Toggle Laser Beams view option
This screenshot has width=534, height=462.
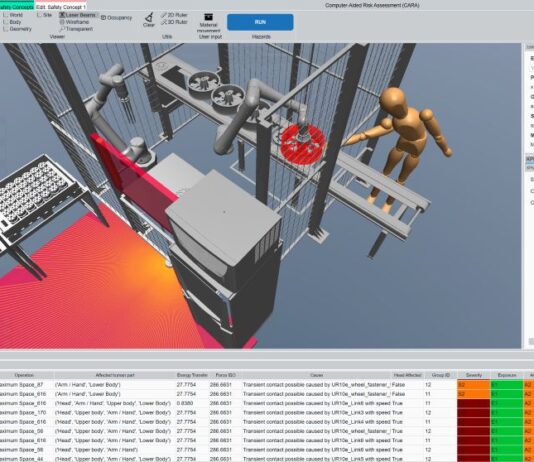coord(78,15)
